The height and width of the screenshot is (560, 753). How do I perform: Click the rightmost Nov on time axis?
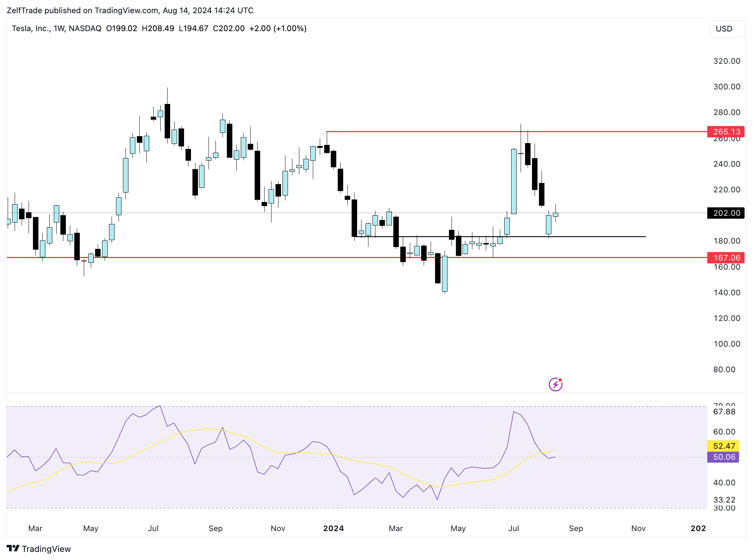click(x=638, y=528)
